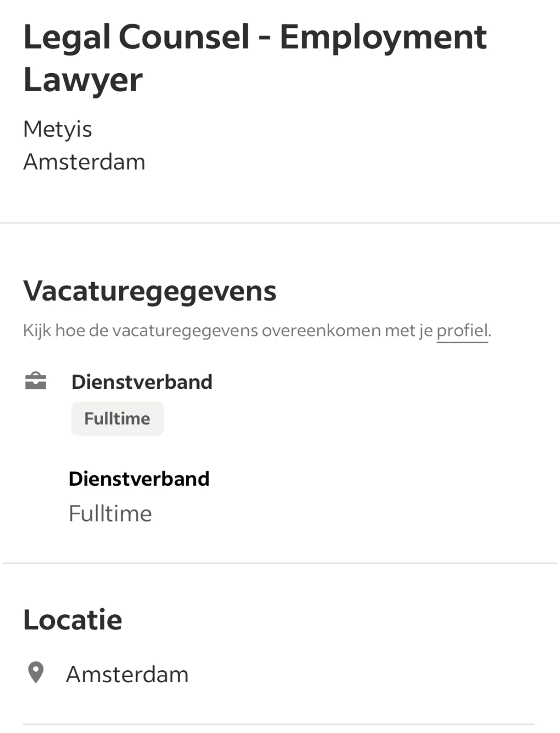Viewport: 560px width, 733px height.
Task: Click the 'Locatie' section heading
Action: (73, 620)
